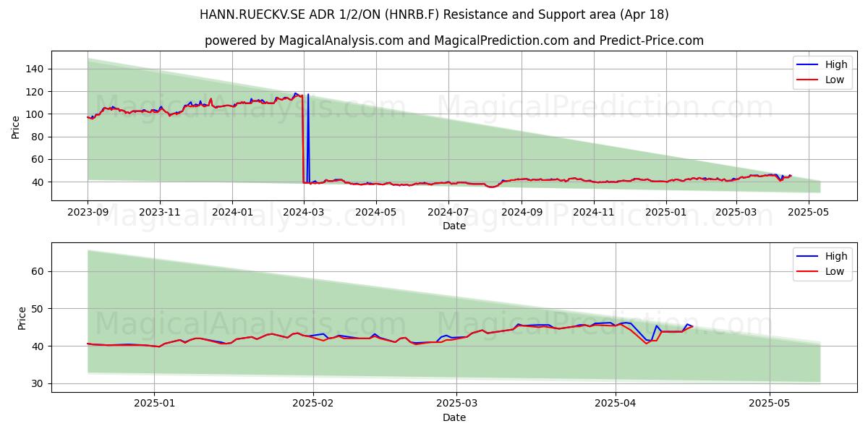Click the '2024-11' tick label
This screenshot has width=868, height=434.
tap(593, 212)
